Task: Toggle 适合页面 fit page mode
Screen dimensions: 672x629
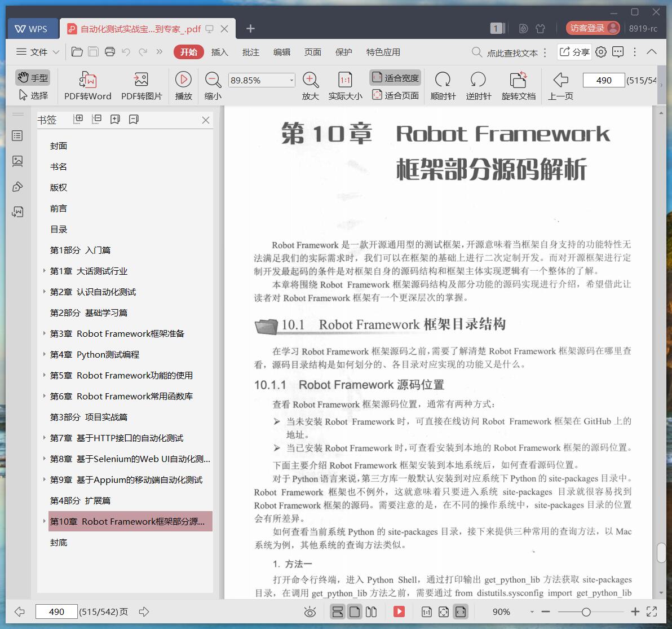Action: [395, 95]
